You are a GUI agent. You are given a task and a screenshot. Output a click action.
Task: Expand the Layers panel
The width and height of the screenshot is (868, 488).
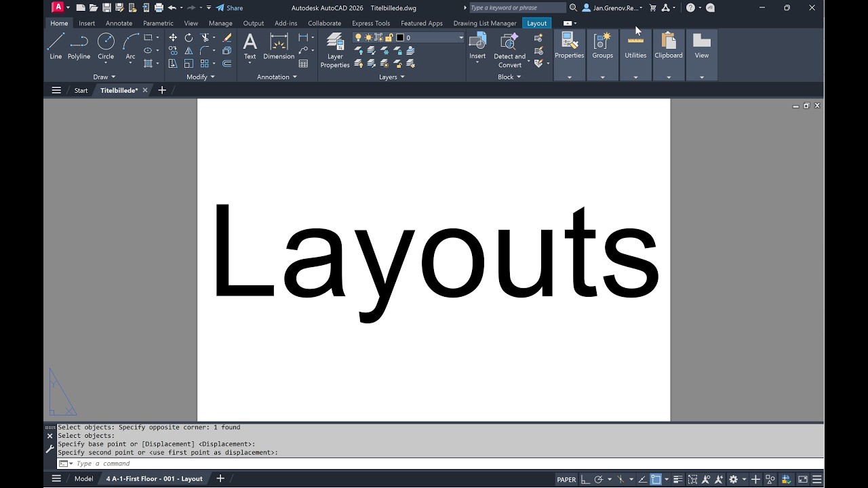(x=392, y=77)
